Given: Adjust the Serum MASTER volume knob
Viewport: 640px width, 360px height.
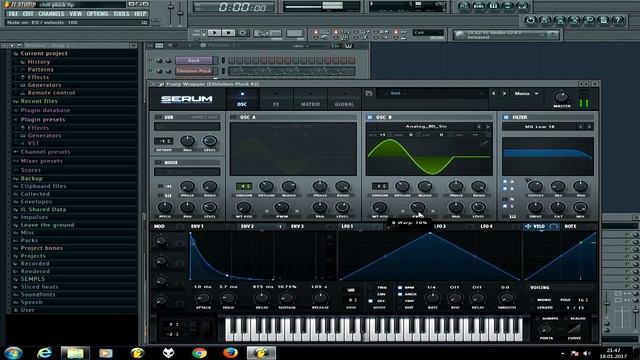Looking at the screenshot, I should tap(561, 97).
